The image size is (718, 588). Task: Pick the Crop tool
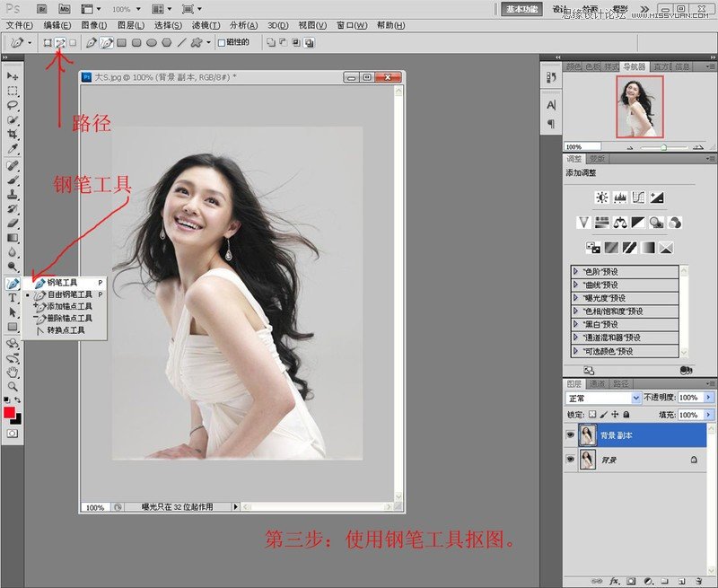(13, 133)
